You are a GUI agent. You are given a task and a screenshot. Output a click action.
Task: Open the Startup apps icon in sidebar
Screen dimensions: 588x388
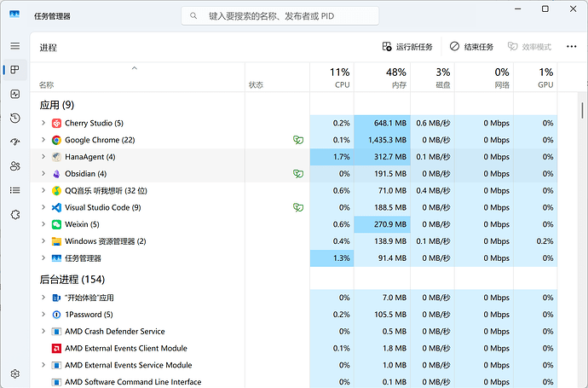click(15, 142)
